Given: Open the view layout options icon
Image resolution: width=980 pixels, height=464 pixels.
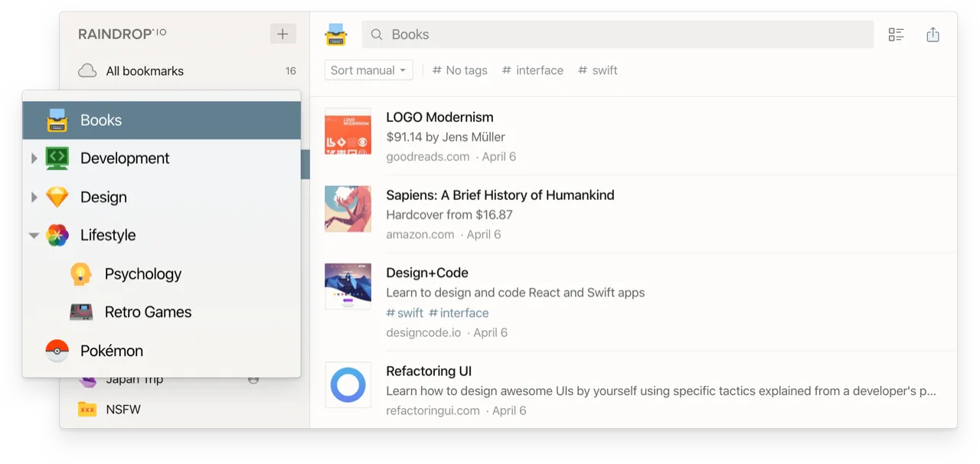Looking at the screenshot, I should pyautogui.click(x=896, y=34).
